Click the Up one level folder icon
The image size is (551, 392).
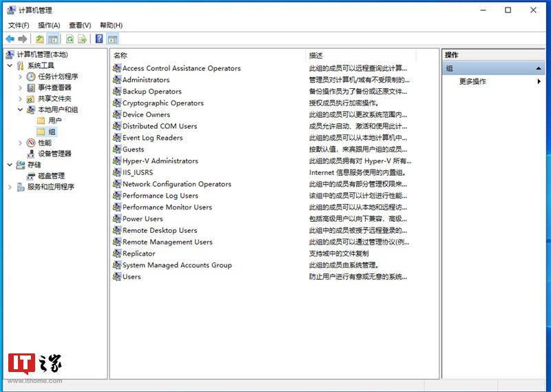point(40,39)
